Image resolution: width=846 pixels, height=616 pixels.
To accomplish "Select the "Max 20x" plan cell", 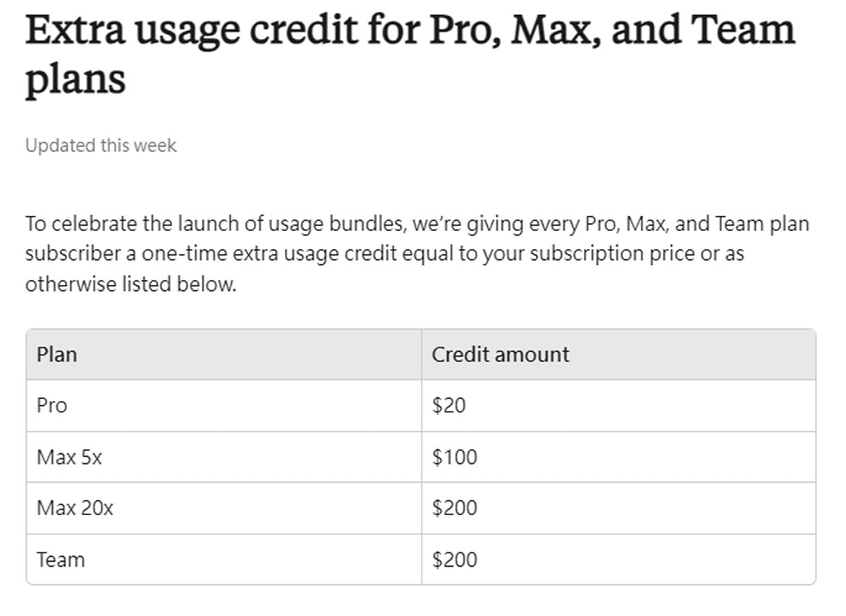I will tap(75, 508).
